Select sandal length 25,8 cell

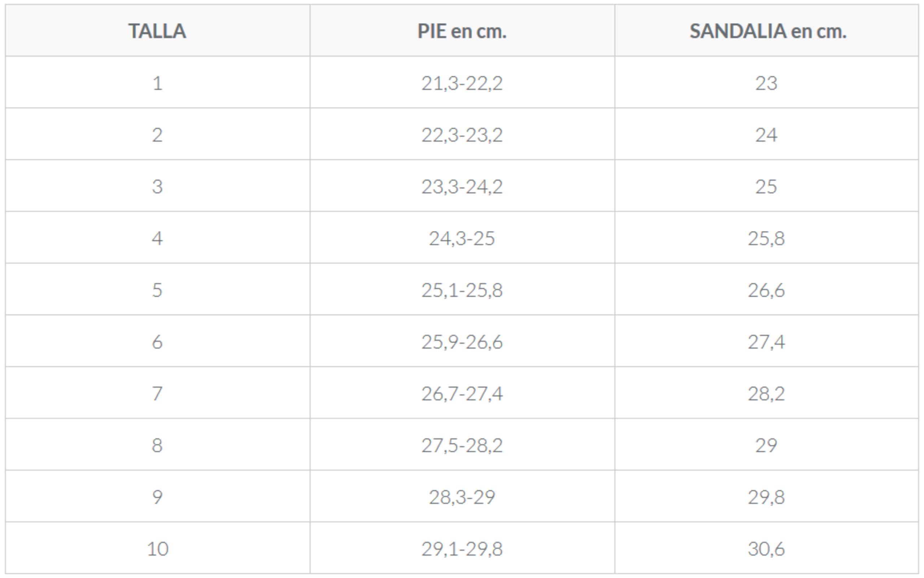pyautogui.click(x=767, y=238)
